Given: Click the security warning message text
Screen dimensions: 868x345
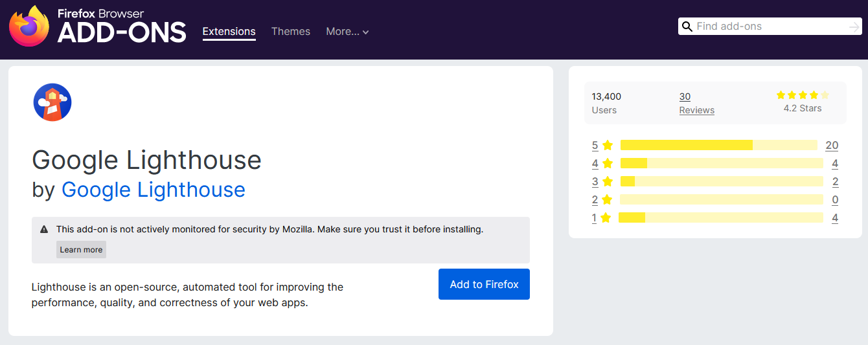Looking at the screenshot, I should coord(269,229).
